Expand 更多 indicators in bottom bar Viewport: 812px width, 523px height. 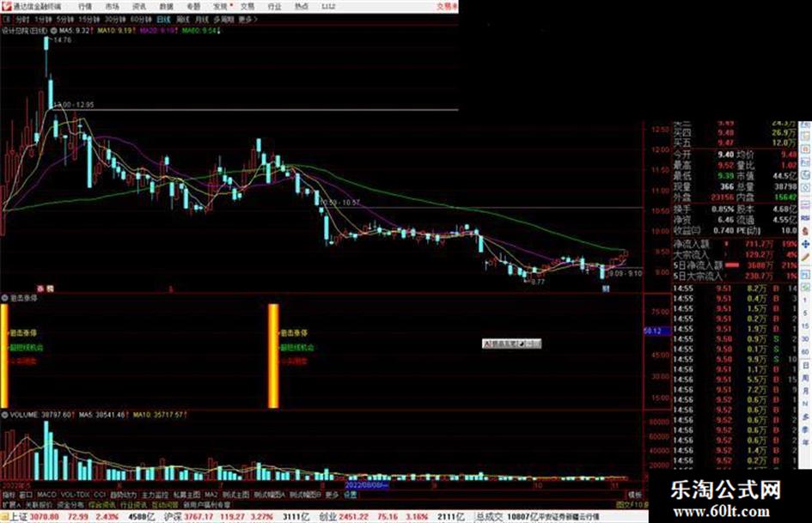coord(332,495)
